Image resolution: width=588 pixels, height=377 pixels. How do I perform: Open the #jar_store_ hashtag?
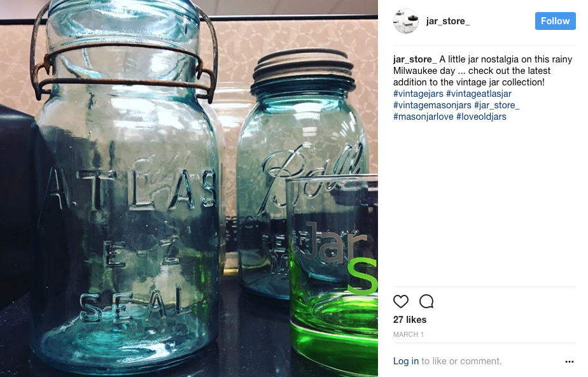coord(496,105)
